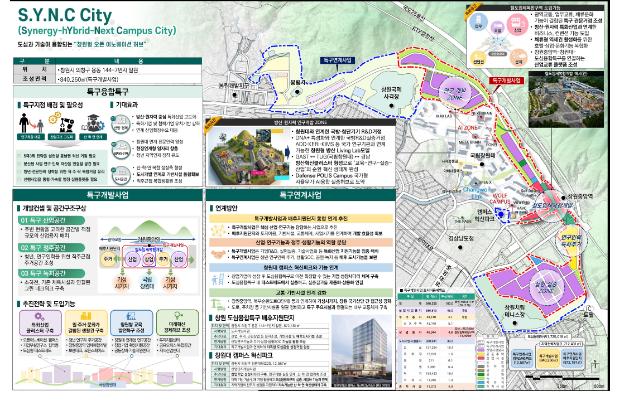Click the green crane icon under 연계방안
Screen dimensions: 621x397
[x=217, y=304]
